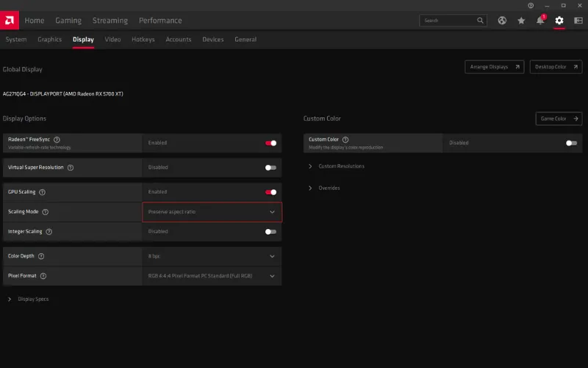The height and width of the screenshot is (368, 588).
Task: Switch to the Hotkeys sub-tab
Action: click(143, 40)
